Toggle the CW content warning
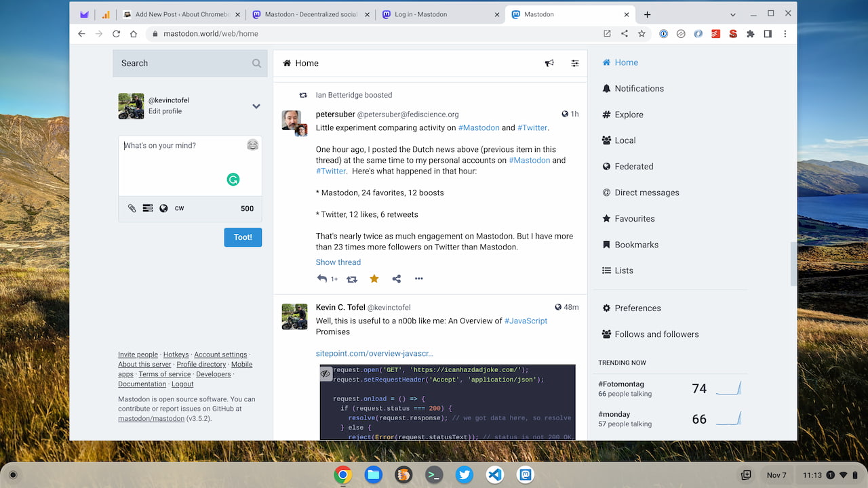The width and height of the screenshot is (868, 488). point(180,209)
